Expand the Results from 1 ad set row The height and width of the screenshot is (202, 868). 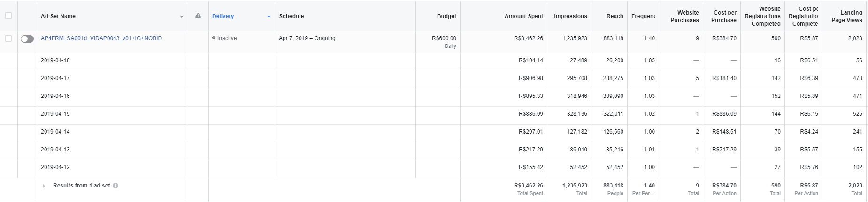tap(44, 186)
